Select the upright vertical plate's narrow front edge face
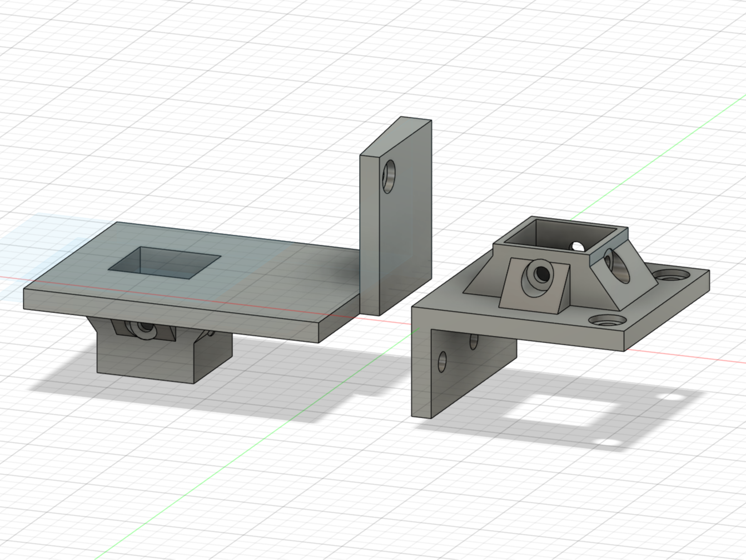Viewport: 746px width, 560px height. point(370,234)
